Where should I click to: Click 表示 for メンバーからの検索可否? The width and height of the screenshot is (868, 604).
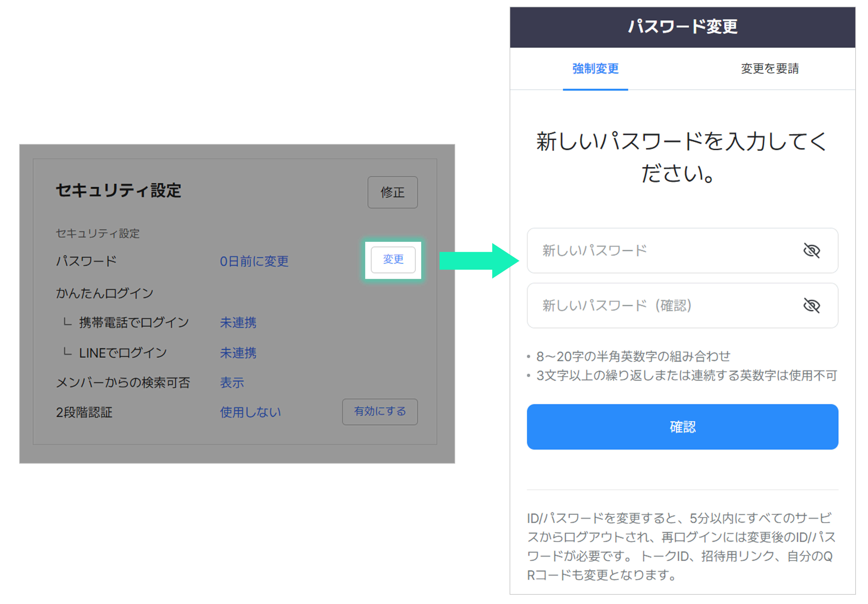pos(232,382)
